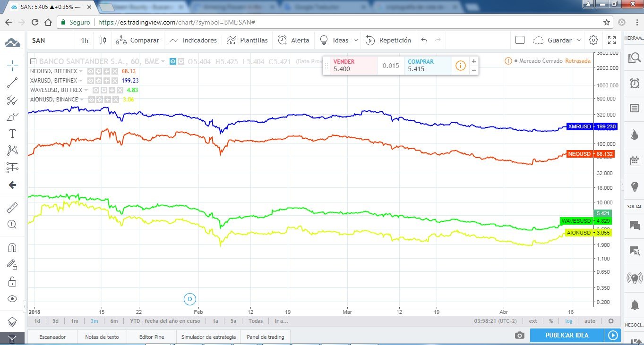The width and height of the screenshot is (644, 345).
Task: Open the object tree layers icon
Action: [12, 322]
